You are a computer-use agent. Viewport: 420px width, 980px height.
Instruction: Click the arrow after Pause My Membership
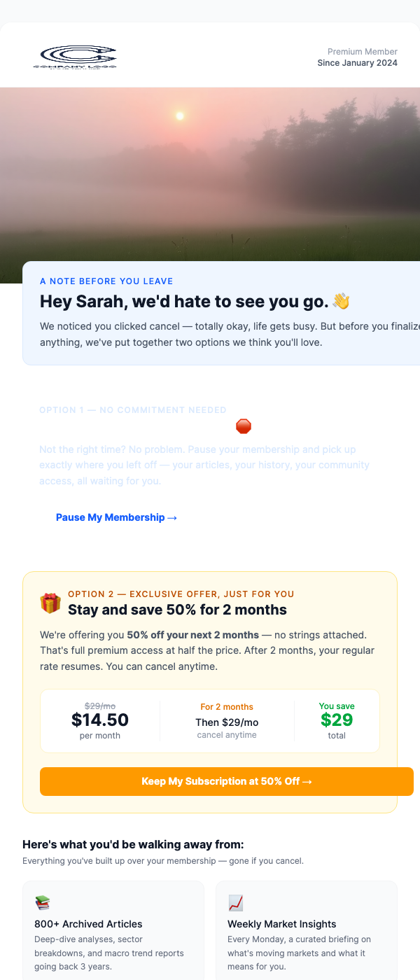click(171, 517)
